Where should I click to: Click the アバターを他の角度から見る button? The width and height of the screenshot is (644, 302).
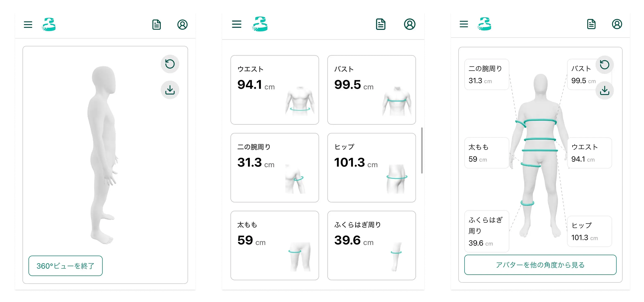[x=540, y=265]
